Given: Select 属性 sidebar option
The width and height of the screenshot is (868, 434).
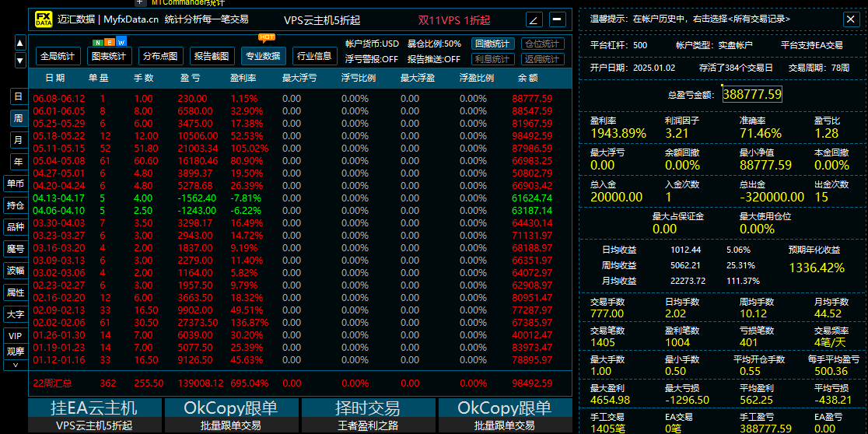Looking at the screenshot, I should (16, 292).
